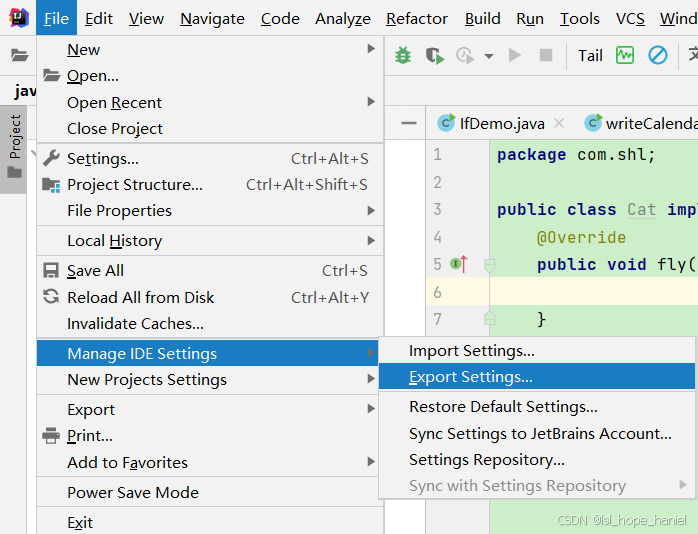Open dropdown arrow next to profiler icon

[489, 56]
